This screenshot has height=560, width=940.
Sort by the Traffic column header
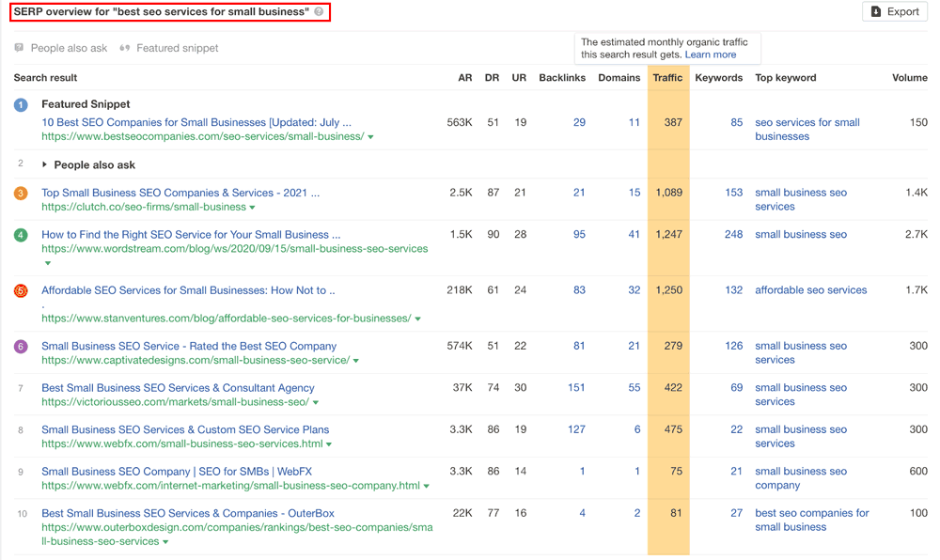point(667,78)
